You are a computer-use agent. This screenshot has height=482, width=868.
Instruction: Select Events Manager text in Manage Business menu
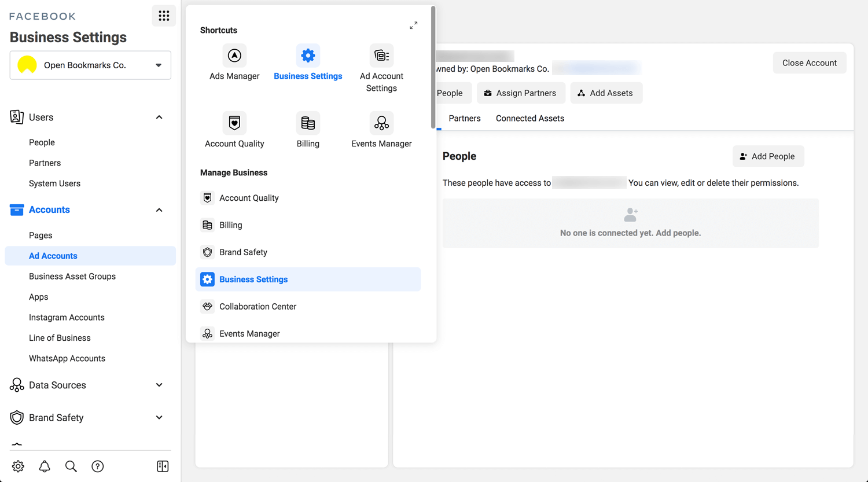pos(249,334)
